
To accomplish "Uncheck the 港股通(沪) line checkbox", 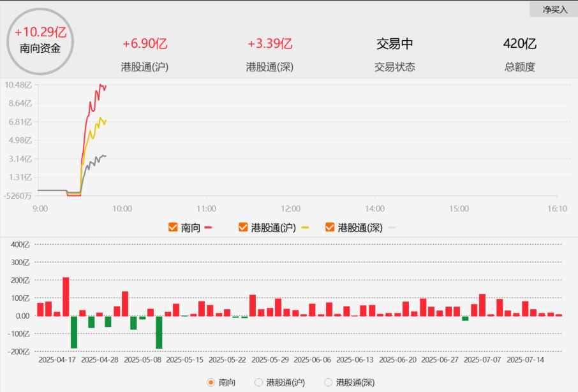I will tap(243, 228).
